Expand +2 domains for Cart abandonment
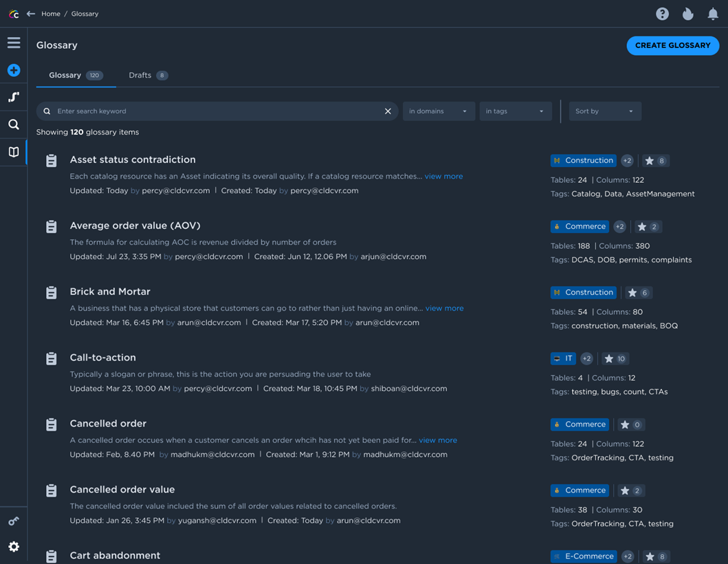The height and width of the screenshot is (564, 728). [628, 556]
